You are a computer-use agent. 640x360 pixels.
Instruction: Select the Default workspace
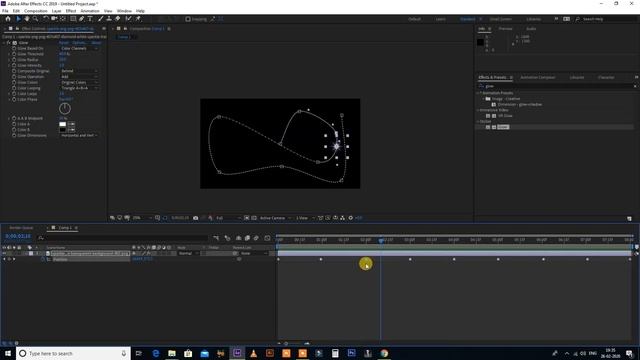415,19
